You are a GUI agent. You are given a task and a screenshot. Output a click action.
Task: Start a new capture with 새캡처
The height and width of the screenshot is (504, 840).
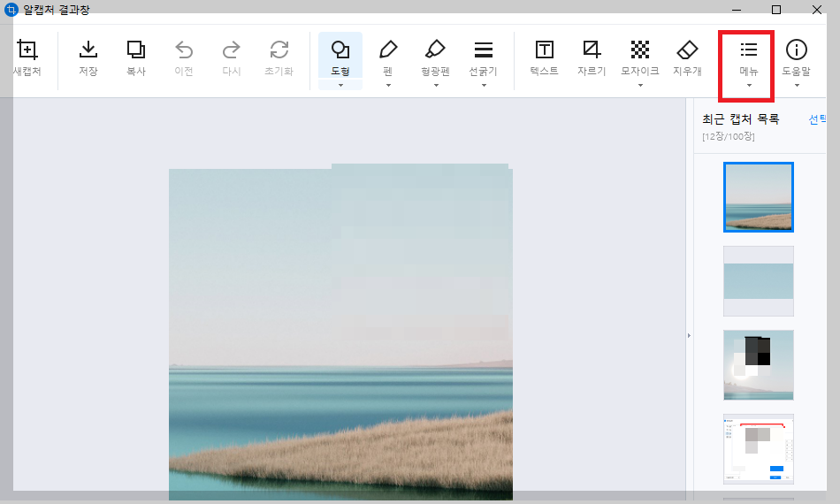coord(27,57)
